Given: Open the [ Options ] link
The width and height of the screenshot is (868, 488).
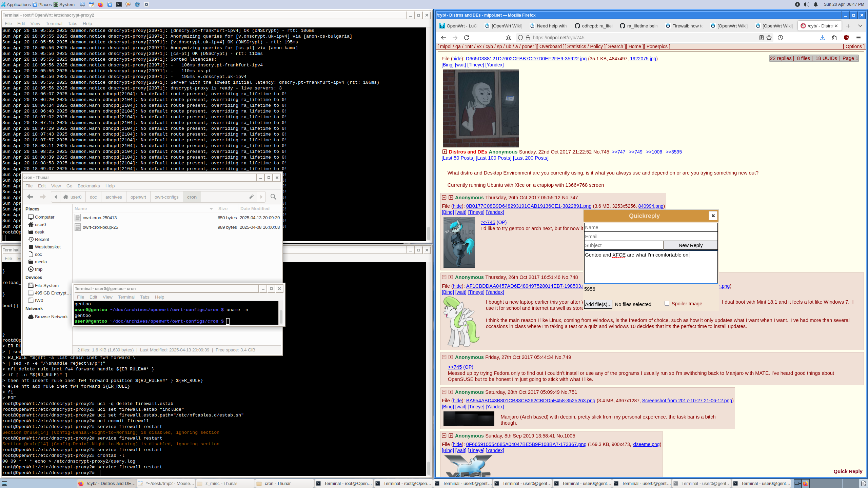Looking at the screenshot, I should coord(853,47).
